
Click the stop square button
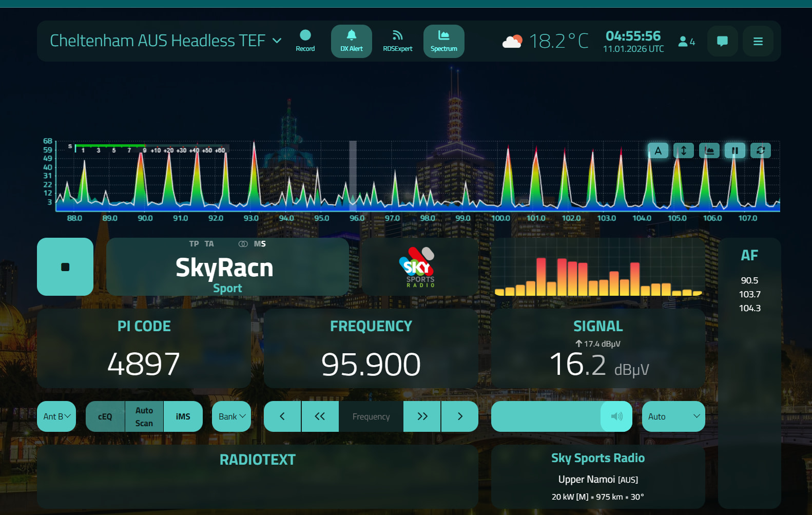pos(65,266)
